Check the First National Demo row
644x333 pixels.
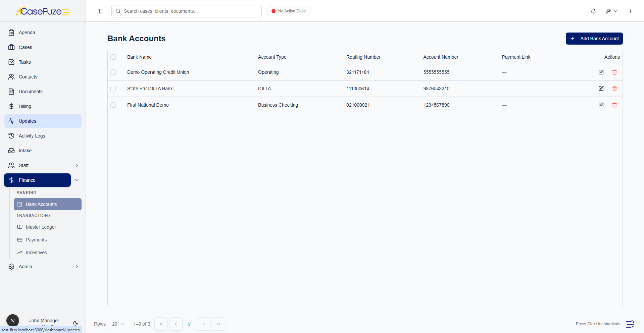(x=113, y=105)
